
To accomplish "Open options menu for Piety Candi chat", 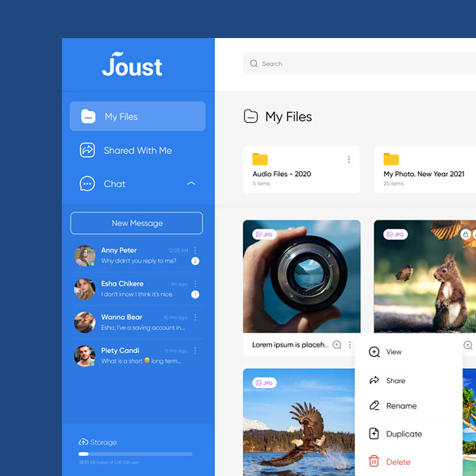I will click(195, 351).
